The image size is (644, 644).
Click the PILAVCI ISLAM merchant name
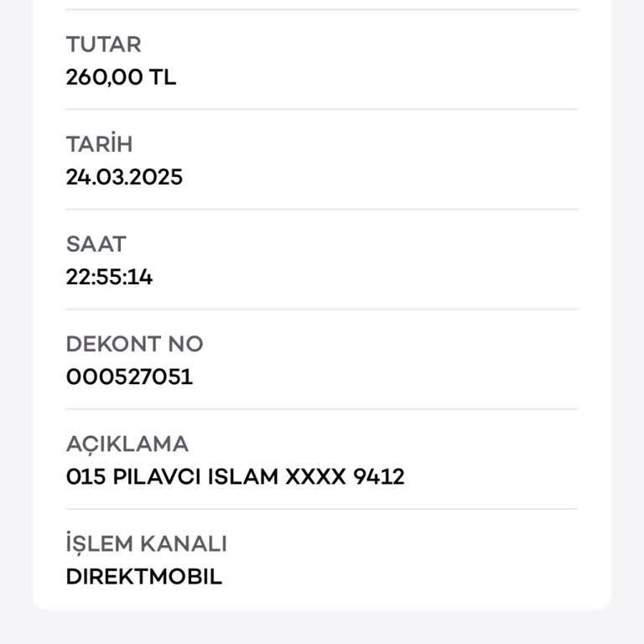(195, 477)
